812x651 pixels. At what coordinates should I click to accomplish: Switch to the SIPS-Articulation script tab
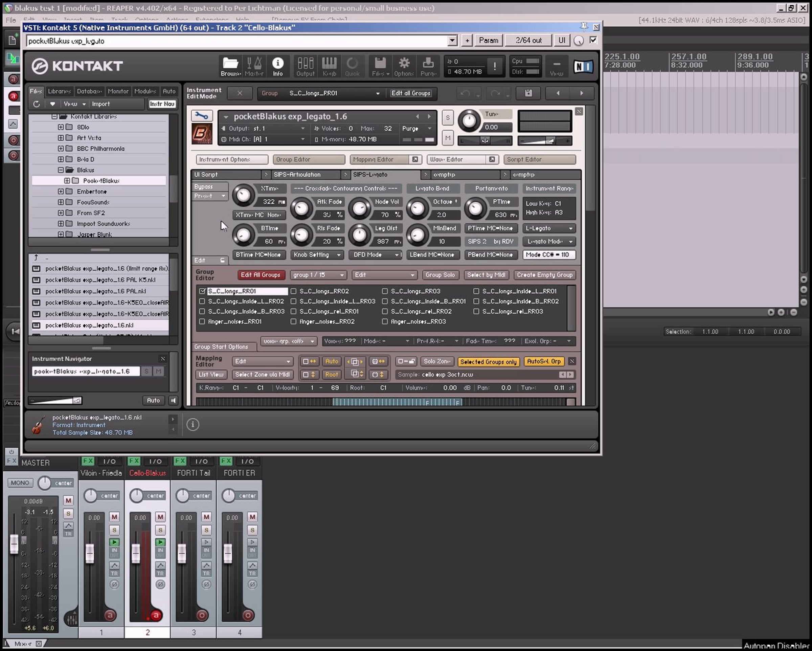pyautogui.click(x=297, y=175)
